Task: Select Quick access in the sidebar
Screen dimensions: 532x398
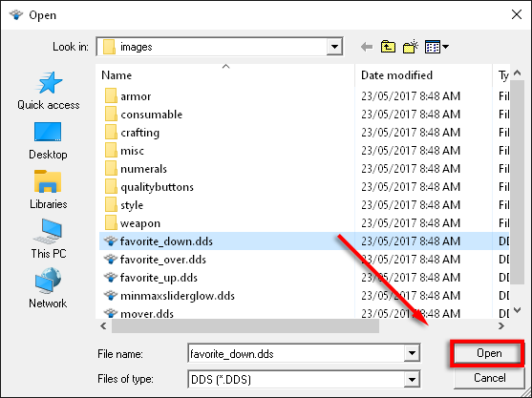Action: point(49,91)
